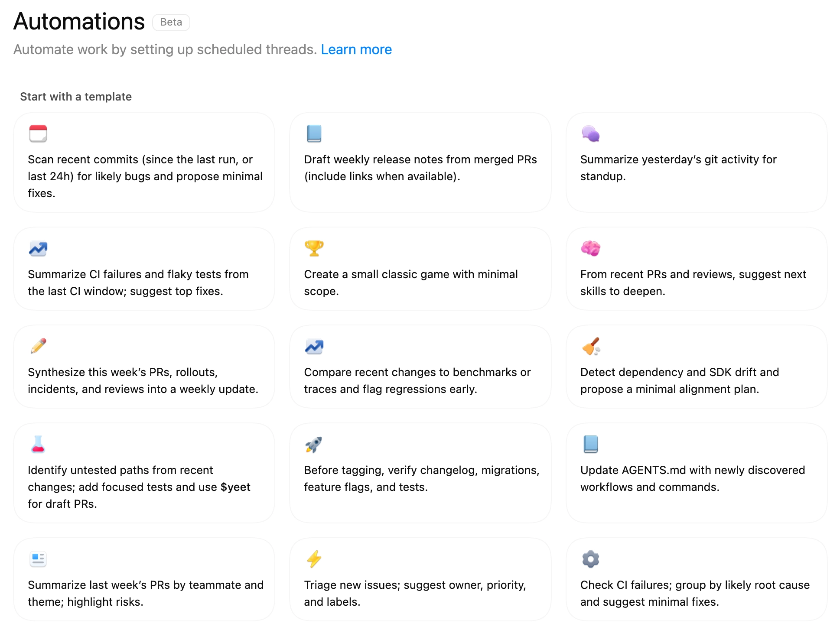Click the Beta badge next to Automations
The image size is (840, 630).
(171, 22)
